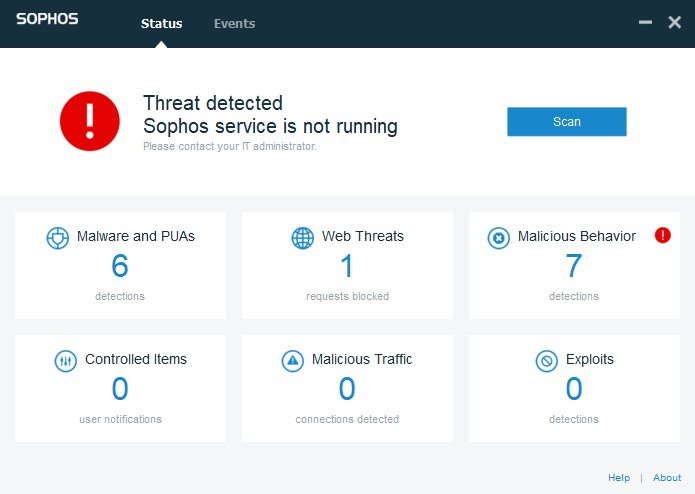Switch to the Events tab
The height and width of the screenshot is (494, 695).
[x=234, y=23]
